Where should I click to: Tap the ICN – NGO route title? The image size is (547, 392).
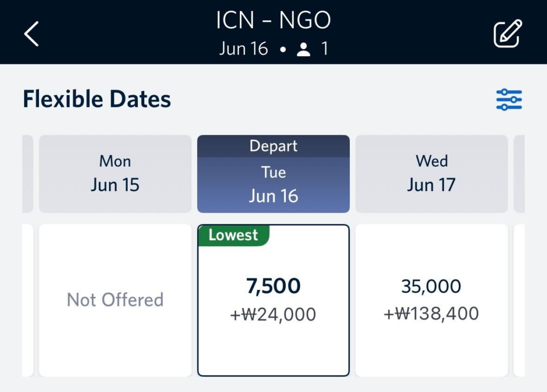(273, 21)
